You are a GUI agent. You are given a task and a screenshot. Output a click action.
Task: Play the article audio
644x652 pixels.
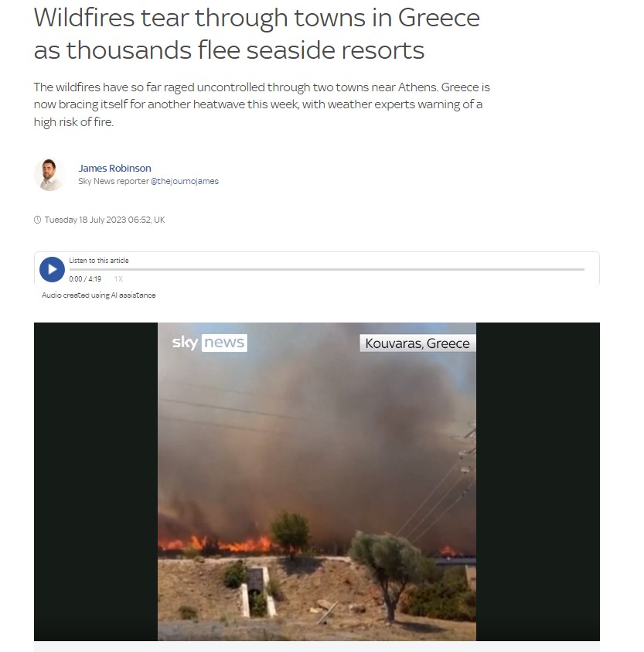tap(52, 269)
